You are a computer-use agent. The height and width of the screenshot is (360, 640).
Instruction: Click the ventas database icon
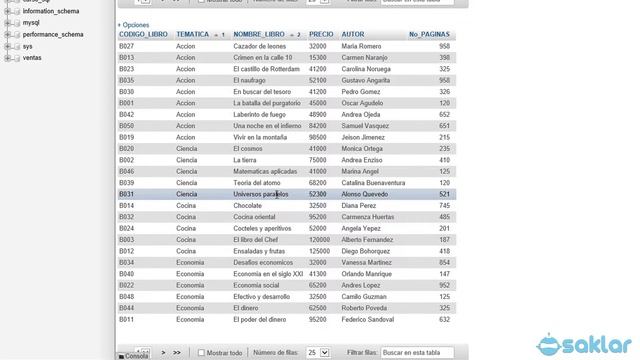[x=17, y=58]
